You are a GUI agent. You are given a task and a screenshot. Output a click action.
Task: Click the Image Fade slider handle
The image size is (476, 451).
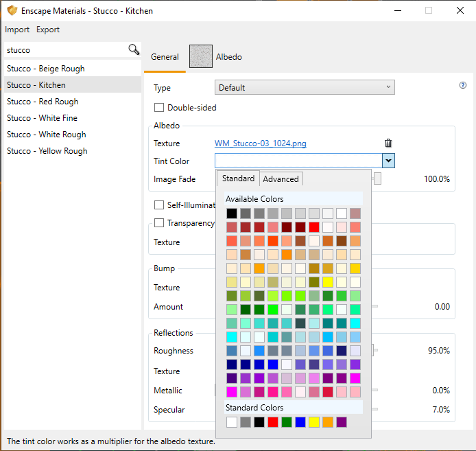point(377,178)
